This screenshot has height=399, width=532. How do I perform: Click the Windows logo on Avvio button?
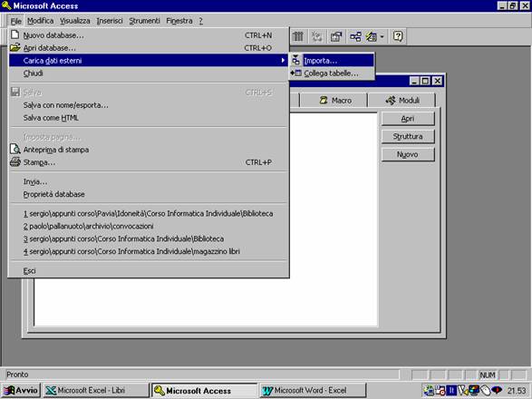[9, 391]
